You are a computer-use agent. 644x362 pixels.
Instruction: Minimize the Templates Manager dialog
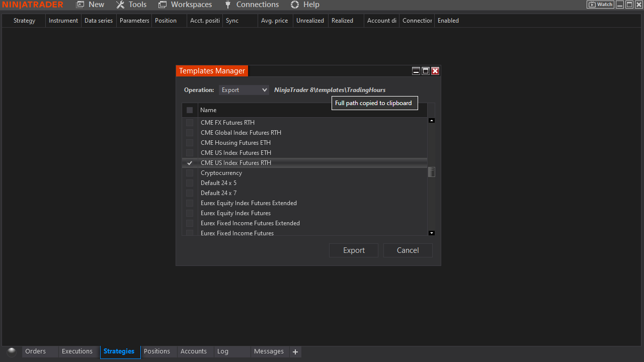tap(416, 71)
